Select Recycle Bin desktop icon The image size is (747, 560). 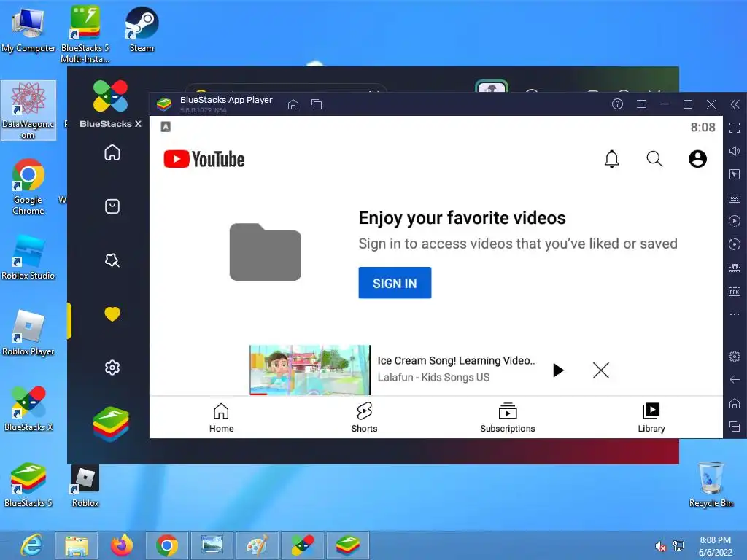(711, 484)
